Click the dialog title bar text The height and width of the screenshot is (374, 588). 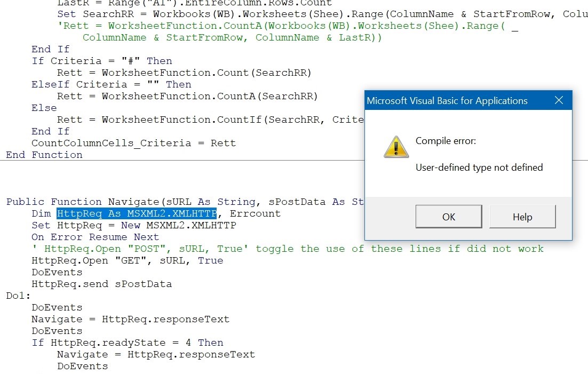point(447,101)
